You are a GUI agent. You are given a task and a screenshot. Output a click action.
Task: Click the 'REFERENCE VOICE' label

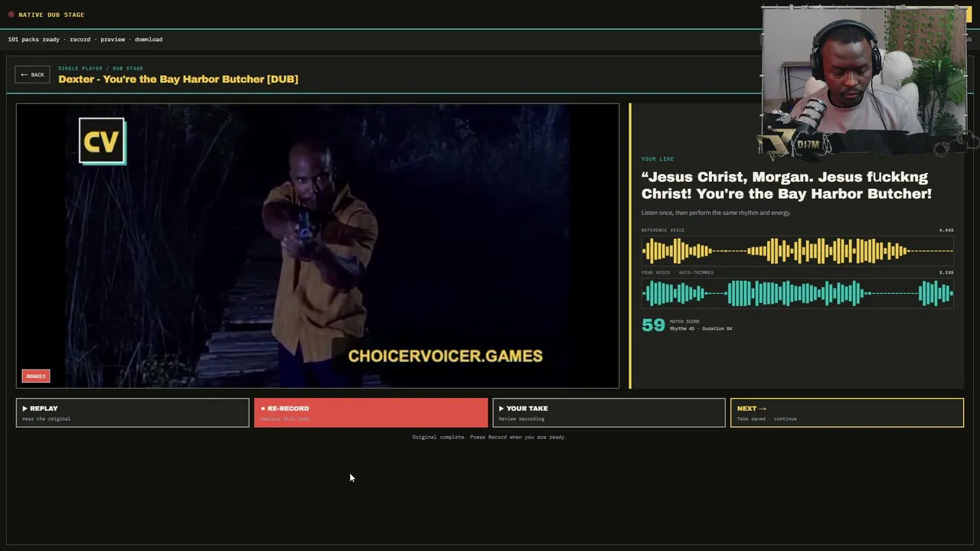663,230
